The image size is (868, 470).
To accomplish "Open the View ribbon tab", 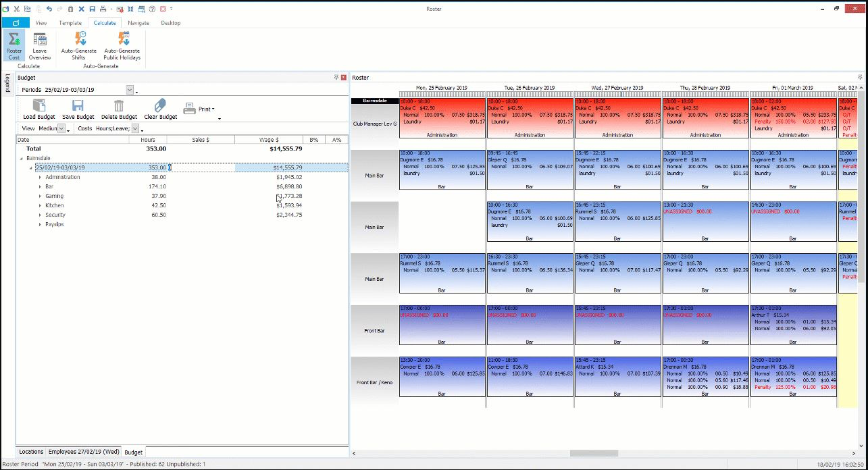I will (41, 23).
